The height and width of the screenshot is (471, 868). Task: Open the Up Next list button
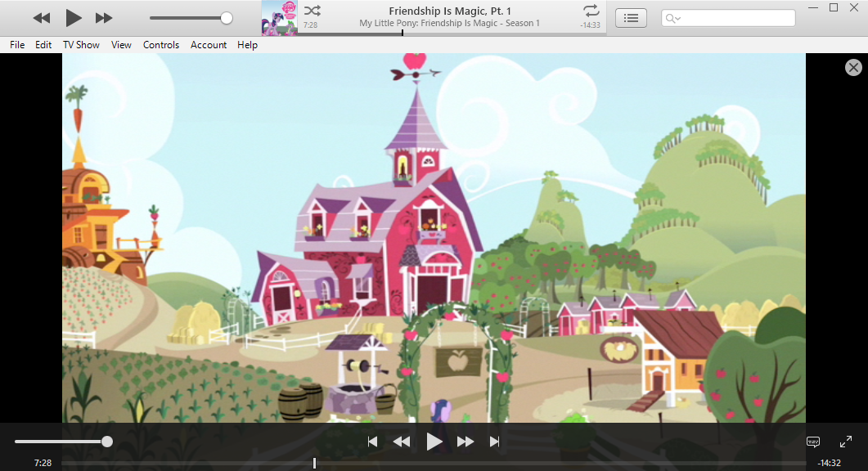(631, 18)
